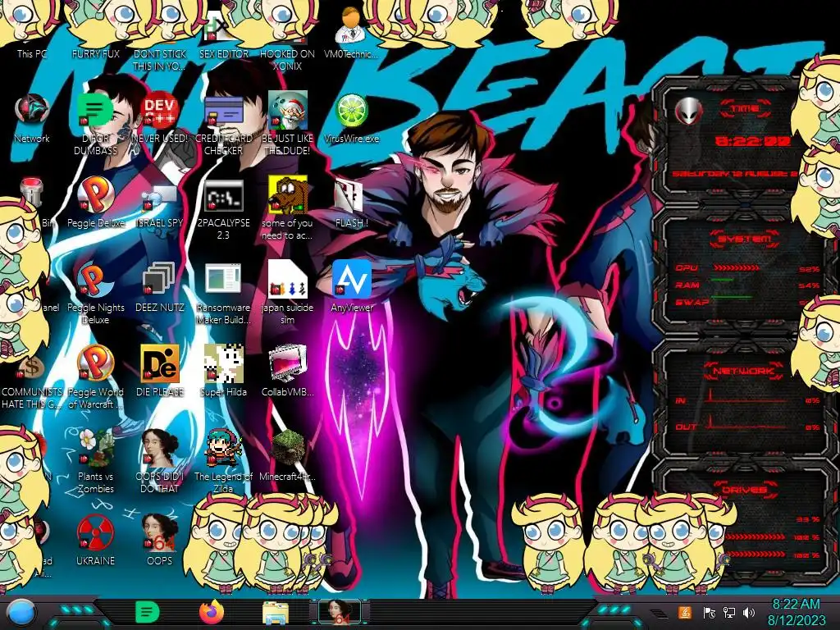The width and height of the screenshot is (840, 630).
Task: Open Firefox from the taskbar
Action: click(x=212, y=612)
